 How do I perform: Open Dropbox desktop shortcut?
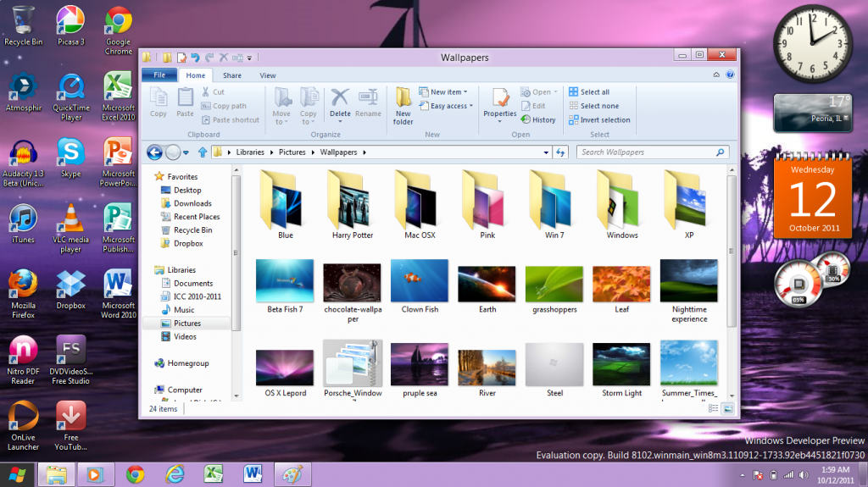(x=71, y=290)
